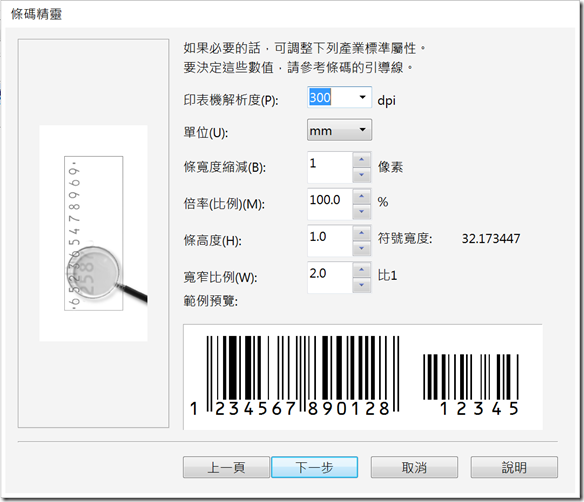Click the 範例預覽 label
The width and height of the screenshot is (584, 502).
tap(210, 301)
